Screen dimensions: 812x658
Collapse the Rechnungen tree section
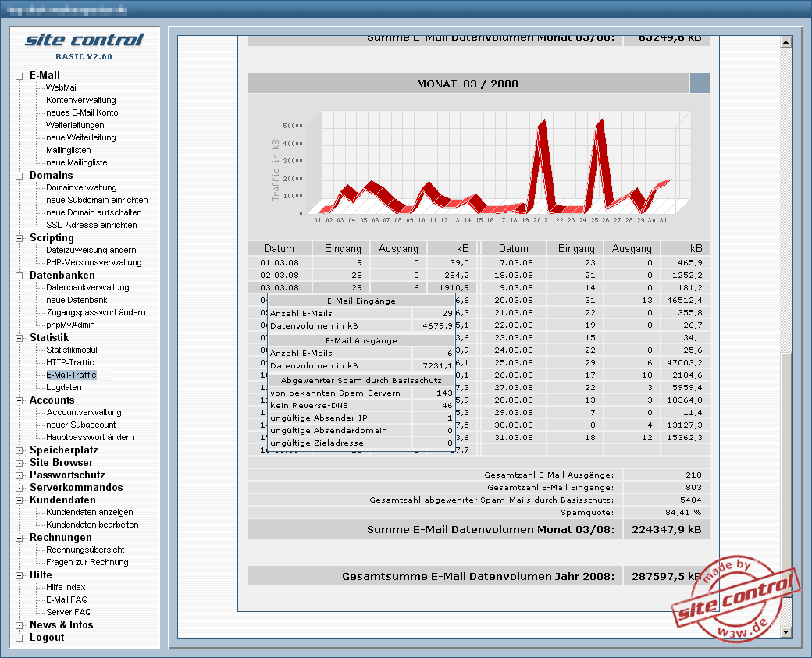pos(20,538)
